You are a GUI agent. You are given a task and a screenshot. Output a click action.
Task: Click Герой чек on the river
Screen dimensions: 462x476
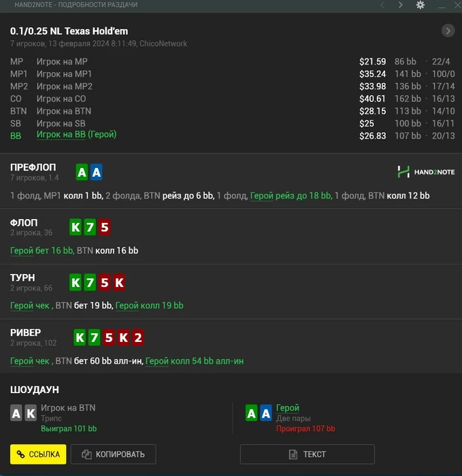30,361
